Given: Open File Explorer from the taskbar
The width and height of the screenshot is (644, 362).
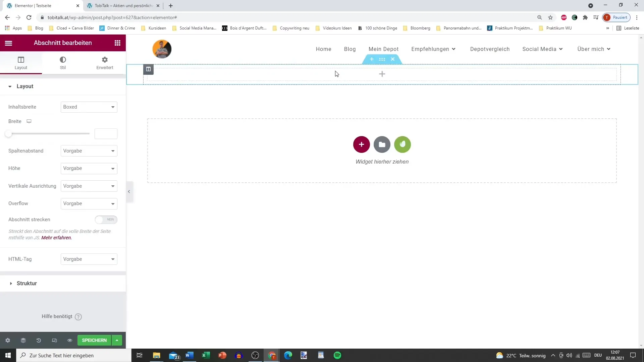Looking at the screenshot, I should tap(157, 355).
